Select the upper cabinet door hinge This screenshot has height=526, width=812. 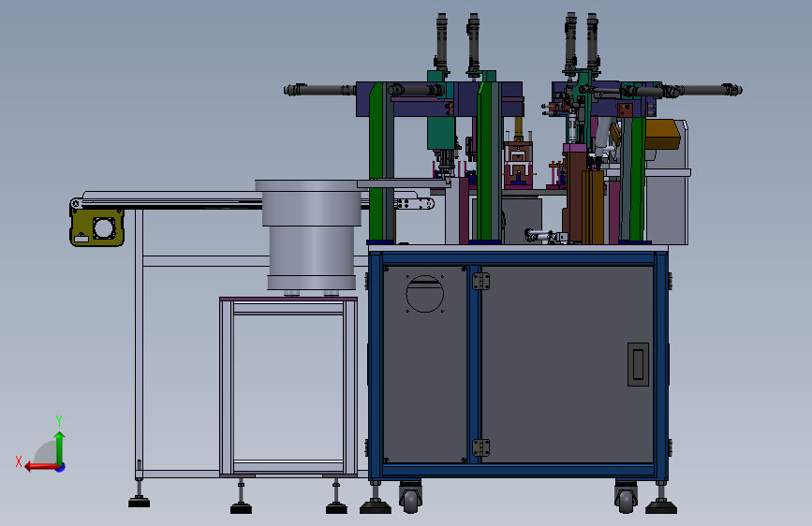480,281
